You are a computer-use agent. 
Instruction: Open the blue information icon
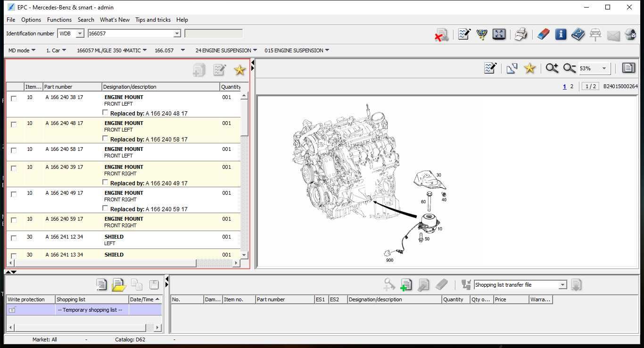(561, 34)
